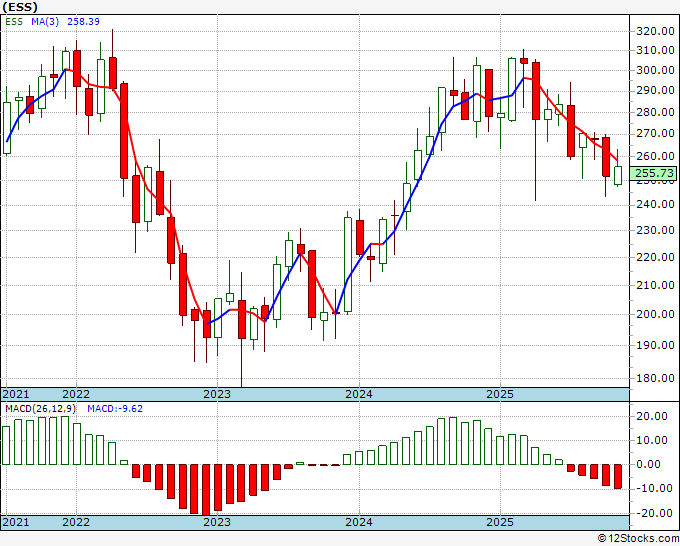This screenshot has width=680, height=546.
Task: Click the 320.00 price axis label
Action: [x=655, y=31]
